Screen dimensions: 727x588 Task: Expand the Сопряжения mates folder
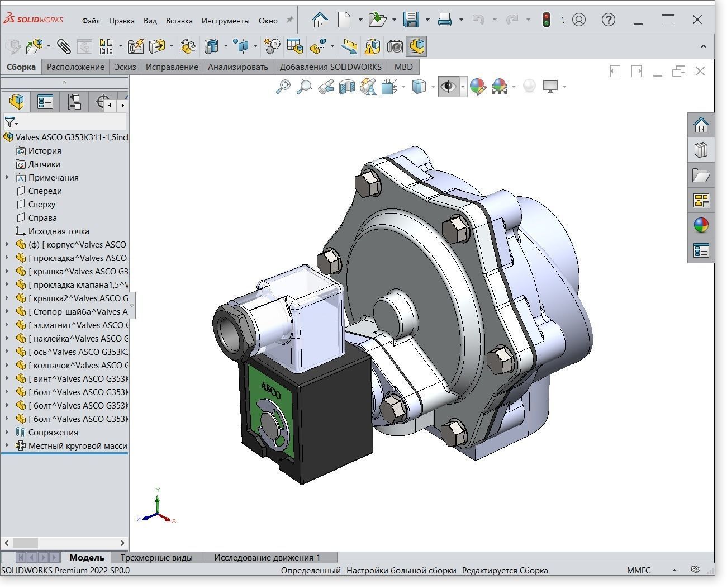click(x=7, y=432)
